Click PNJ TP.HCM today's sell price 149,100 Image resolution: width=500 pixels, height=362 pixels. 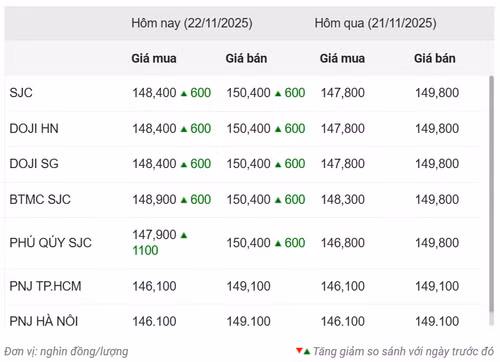click(249, 286)
